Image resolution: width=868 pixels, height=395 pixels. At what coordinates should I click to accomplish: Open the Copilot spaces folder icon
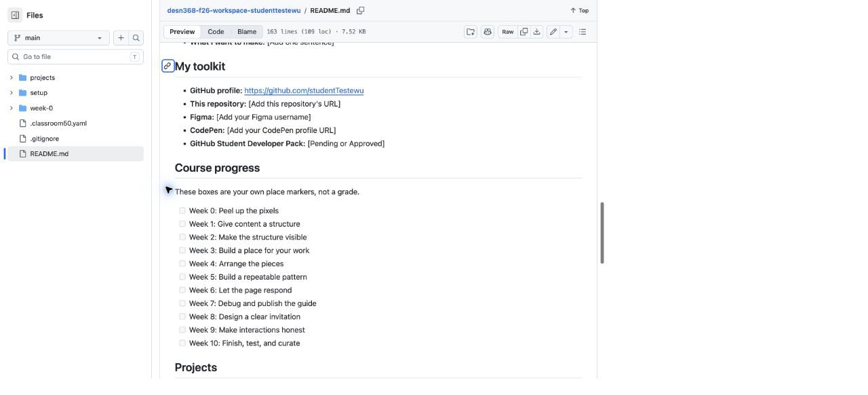click(471, 32)
